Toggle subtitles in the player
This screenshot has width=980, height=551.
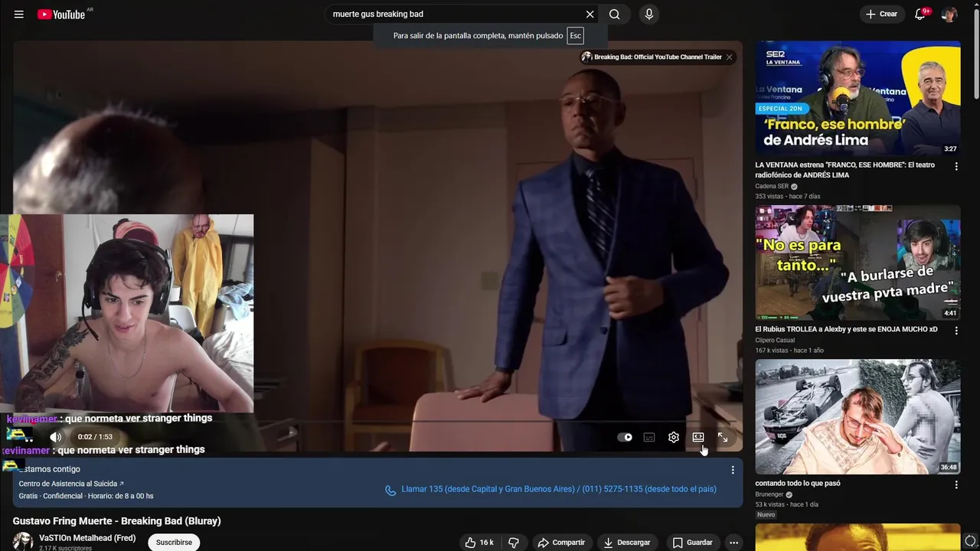649,437
